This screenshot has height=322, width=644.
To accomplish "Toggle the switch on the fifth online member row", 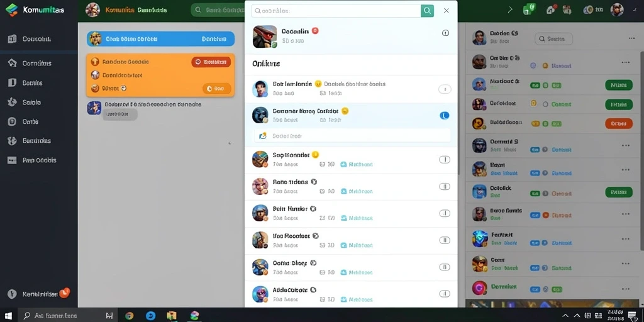I will (445, 213).
